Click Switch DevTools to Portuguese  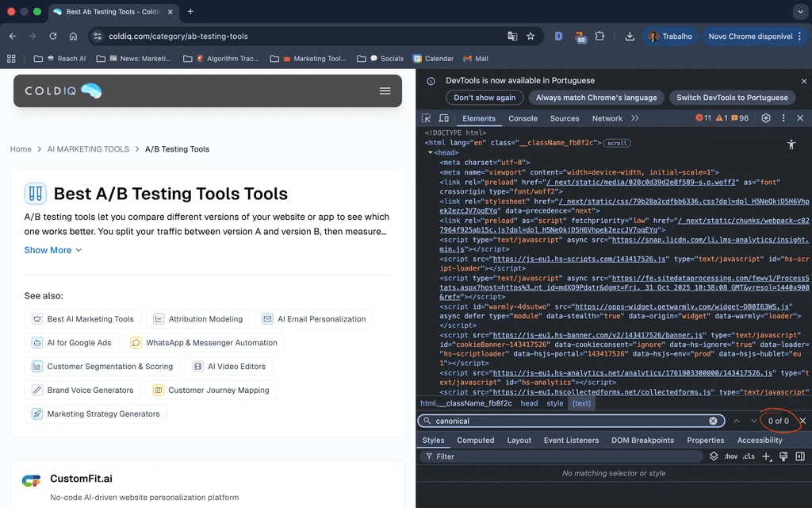732,98
